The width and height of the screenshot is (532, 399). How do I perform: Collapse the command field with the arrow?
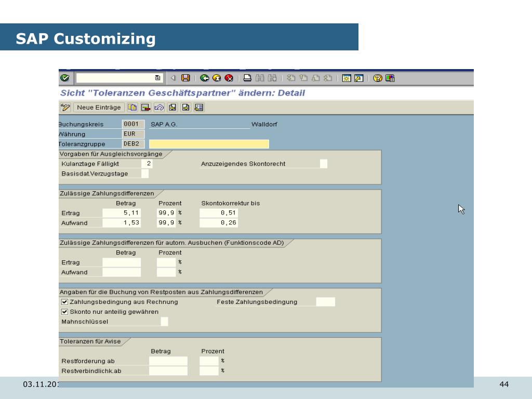click(173, 78)
